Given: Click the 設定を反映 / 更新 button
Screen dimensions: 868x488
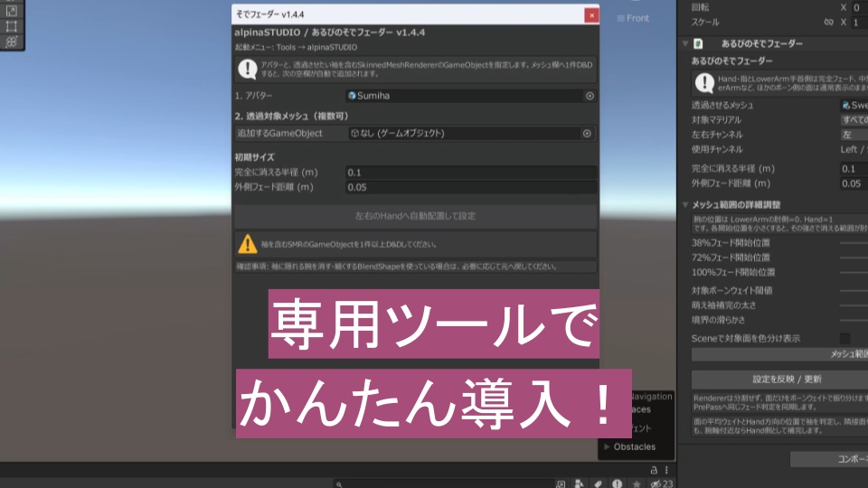Looking at the screenshot, I should tap(780, 379).
